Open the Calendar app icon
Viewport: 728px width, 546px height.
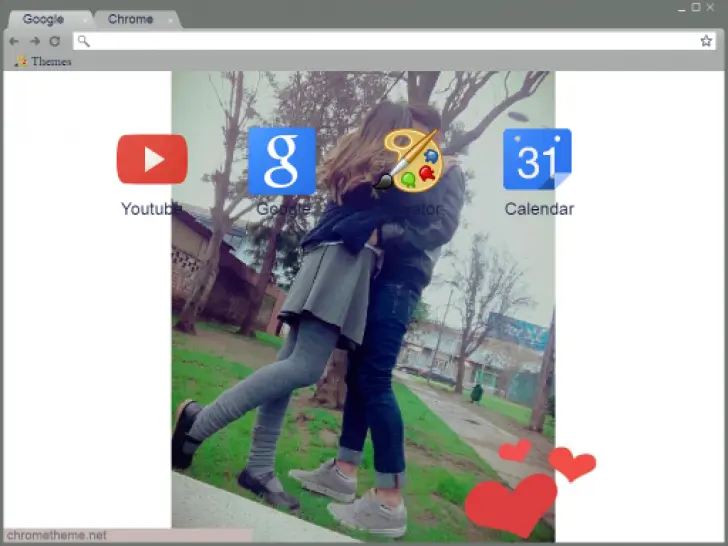(x=537, y=160)
